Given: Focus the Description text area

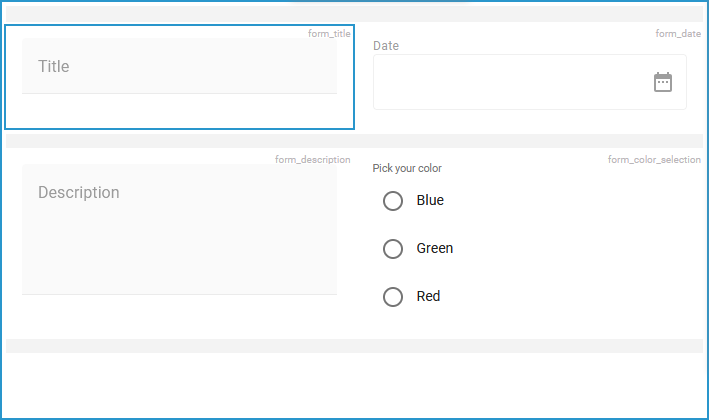Looking at the screenshot, I should click(x=179, y=229).
